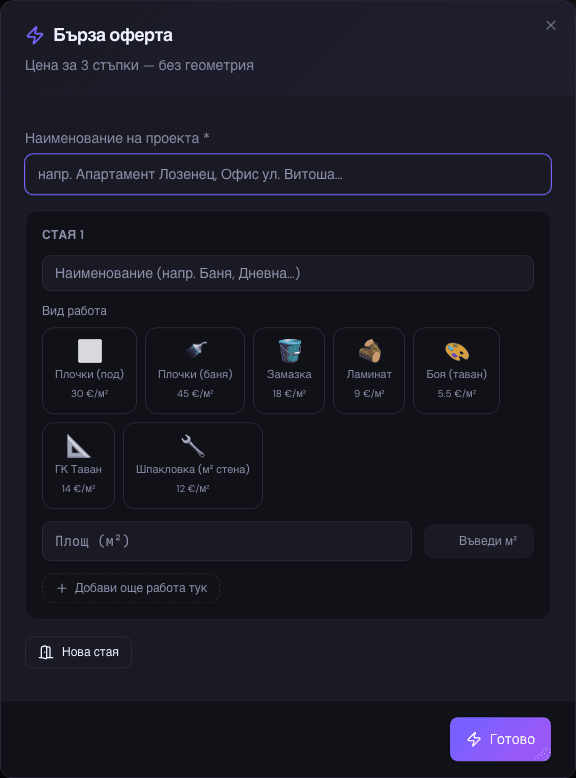Click the Въведи м² button
576x778 pixels.
479,541
